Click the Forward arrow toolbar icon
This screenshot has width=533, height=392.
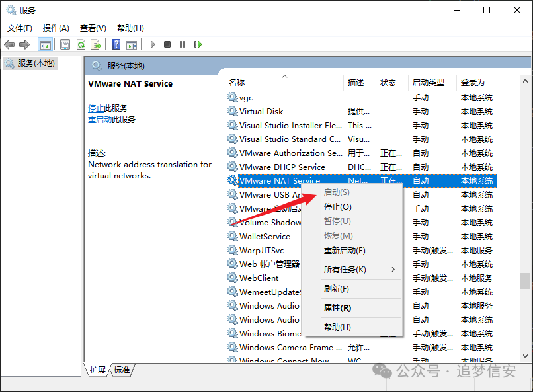tap(24, 44)
